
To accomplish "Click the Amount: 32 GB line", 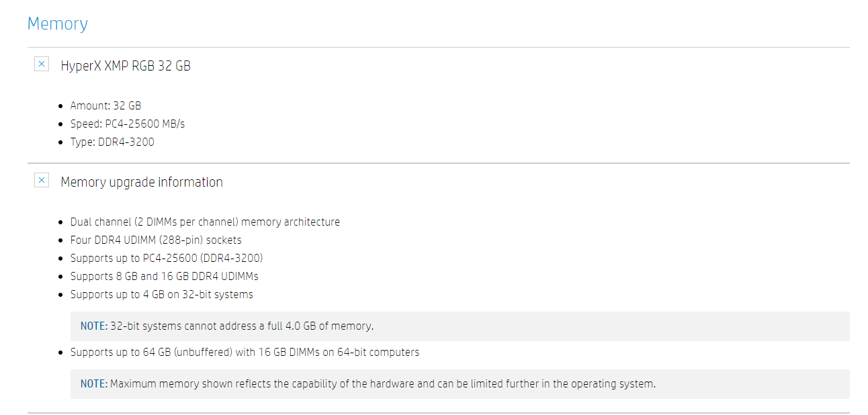I will click(105, 105).
